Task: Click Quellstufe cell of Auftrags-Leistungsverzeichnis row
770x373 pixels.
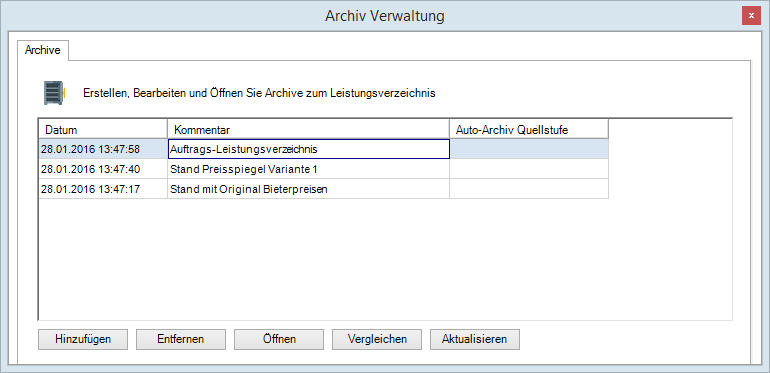Action: coord(529,150)
